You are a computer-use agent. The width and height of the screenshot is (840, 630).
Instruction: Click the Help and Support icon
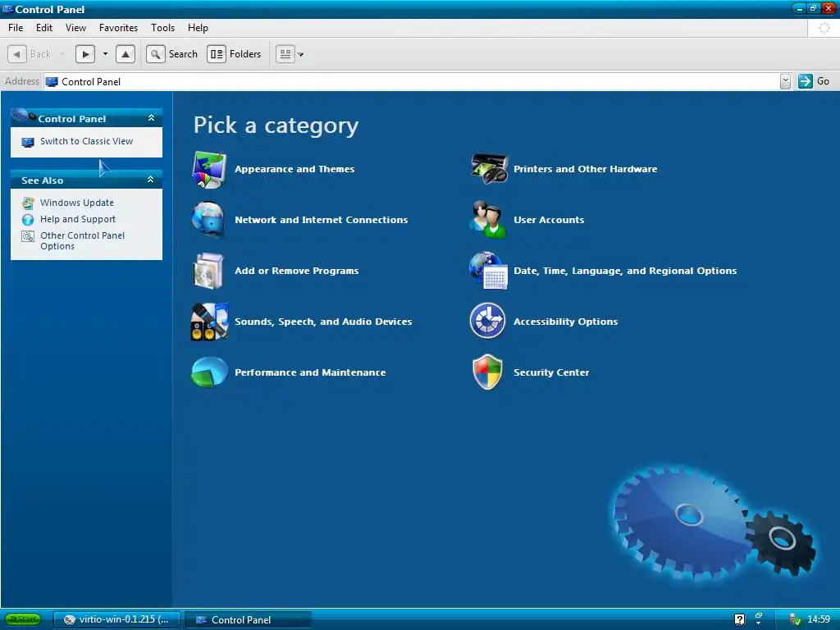pos(28,220)
